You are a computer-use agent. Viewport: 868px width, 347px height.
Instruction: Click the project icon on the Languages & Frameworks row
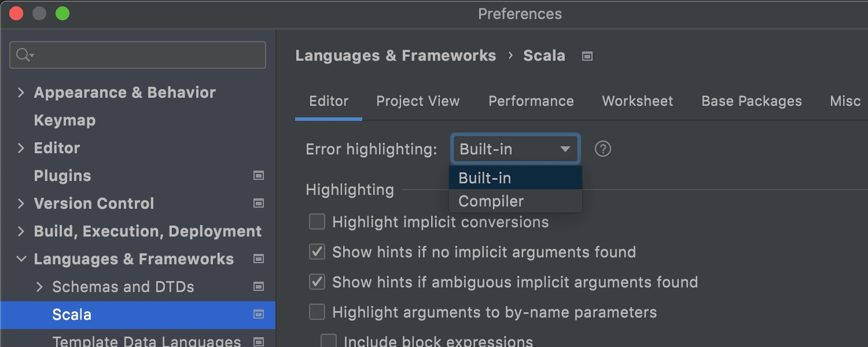click(x=259, y=259)
